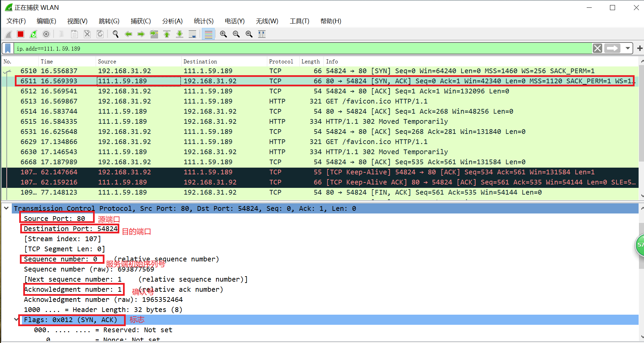The height and width of the screenshot is (343, 644).
Task: Open the 统计(S) menu
Action: point(204,21)
